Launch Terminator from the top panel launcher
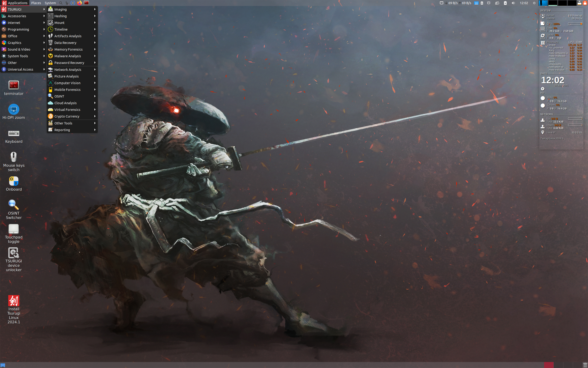588x368 pixels. pos(86,3)
